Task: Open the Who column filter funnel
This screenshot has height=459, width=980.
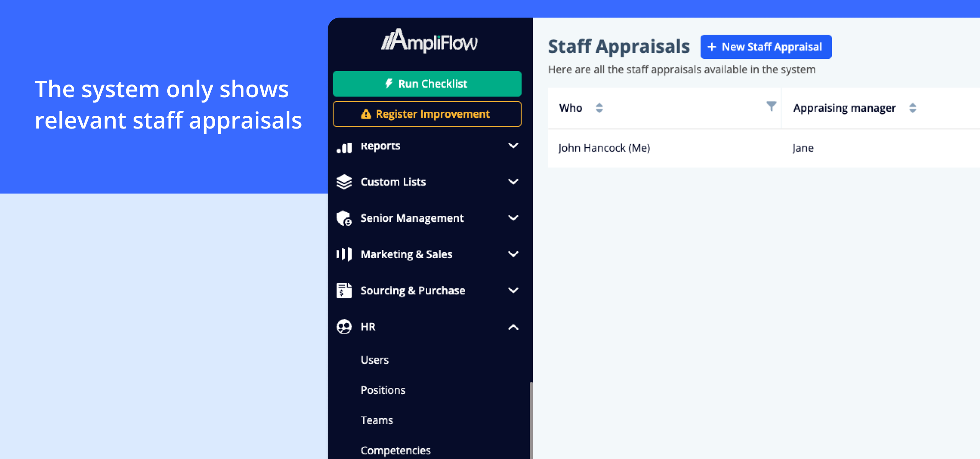Action: click(x=771, y=106)
